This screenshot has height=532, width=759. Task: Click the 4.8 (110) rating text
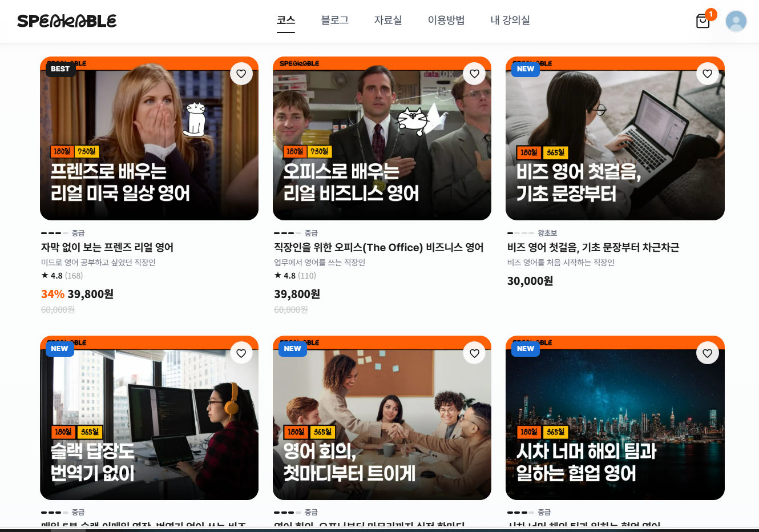[295, 276]
